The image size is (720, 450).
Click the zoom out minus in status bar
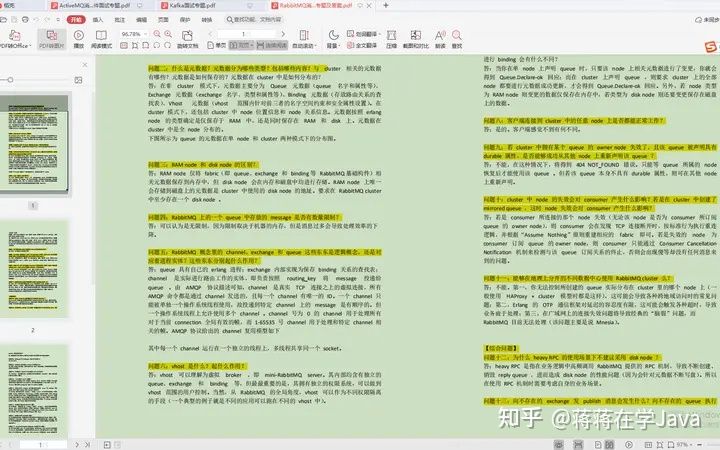(699, 444)
